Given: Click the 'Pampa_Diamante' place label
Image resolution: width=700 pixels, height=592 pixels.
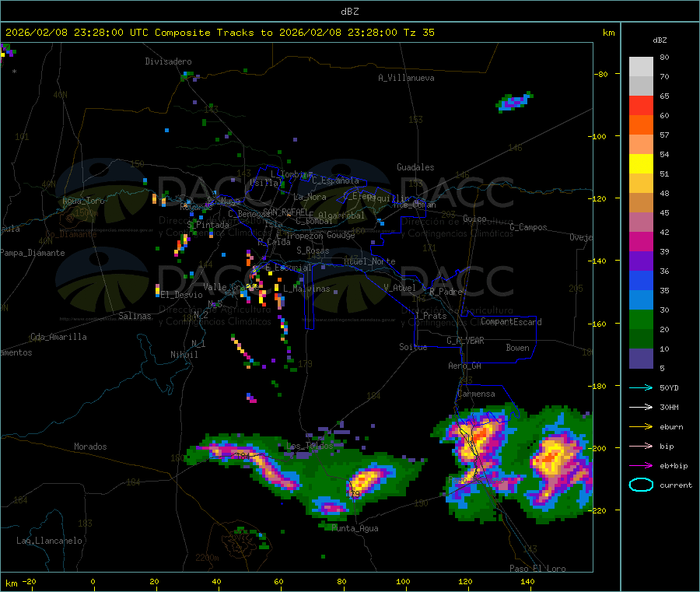Looking at the screenshot, I should point(32,253).
